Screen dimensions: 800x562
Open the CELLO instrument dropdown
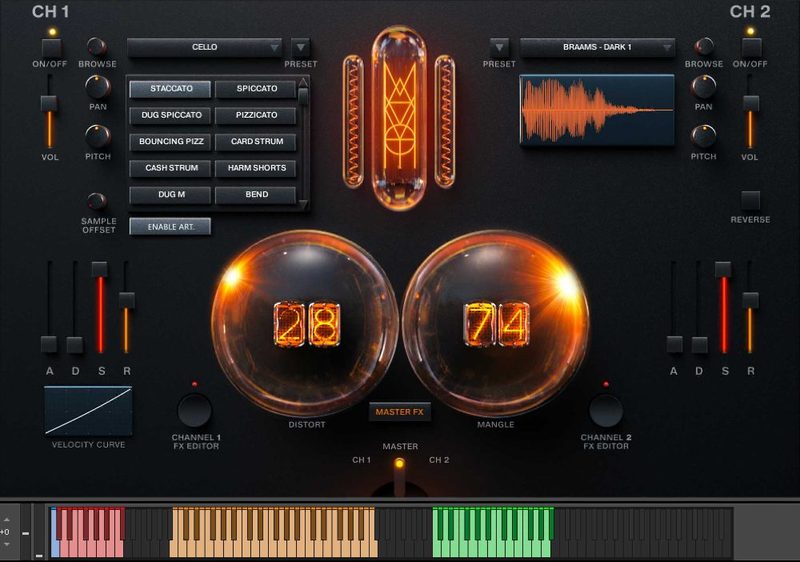tap(205, 47)
